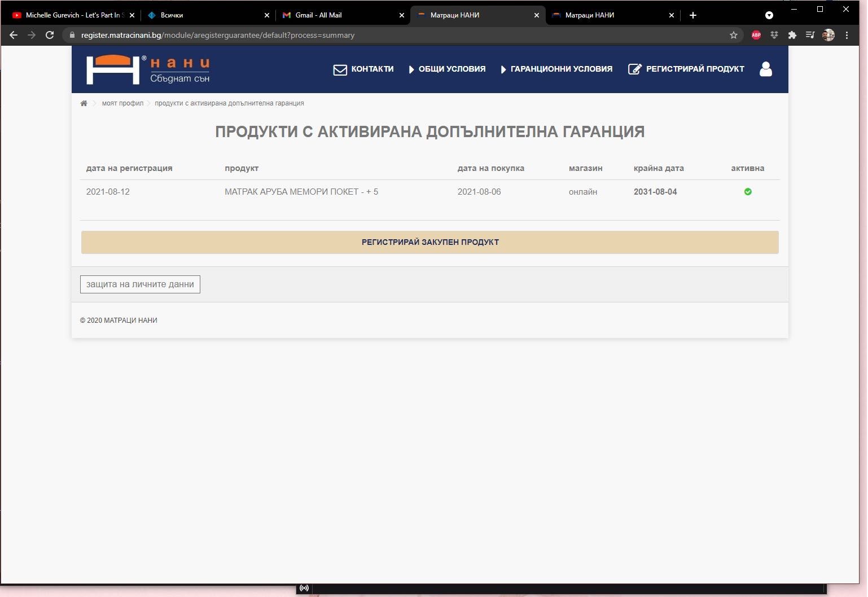Click the магазин column header
Image resolution: width=868 pixels, height=597 pixels.
coord(586,168)
